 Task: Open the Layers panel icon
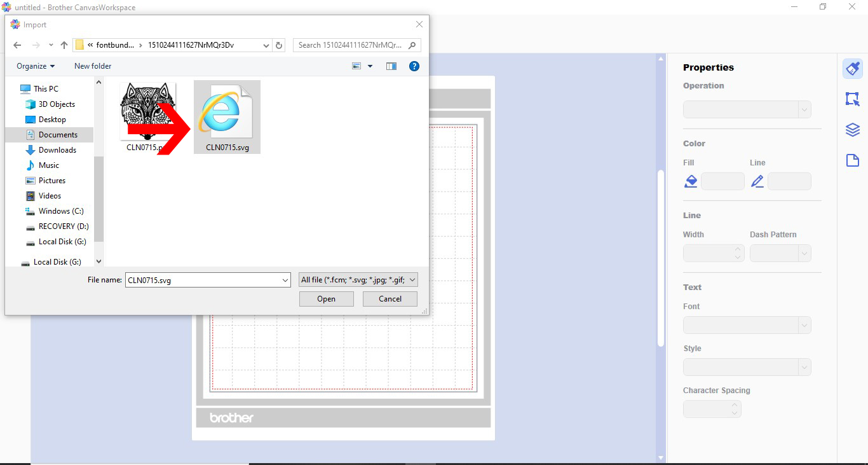(852, 130)
